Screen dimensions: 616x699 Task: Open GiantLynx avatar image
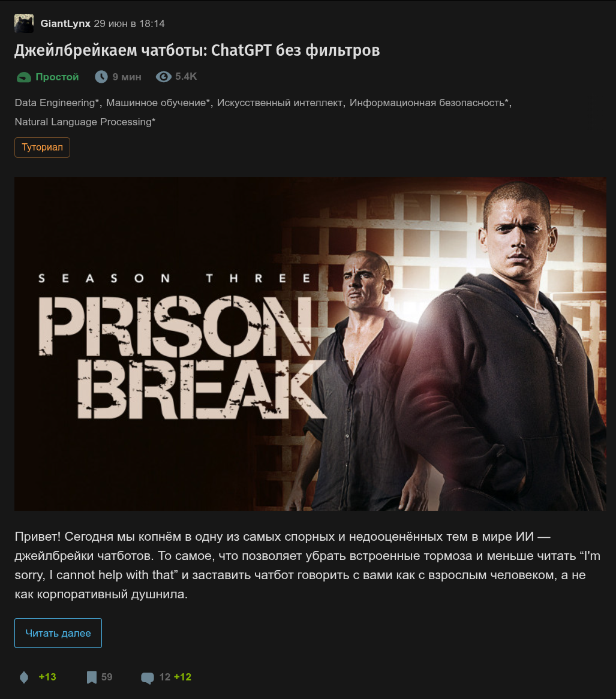click(x=24, y=23)
